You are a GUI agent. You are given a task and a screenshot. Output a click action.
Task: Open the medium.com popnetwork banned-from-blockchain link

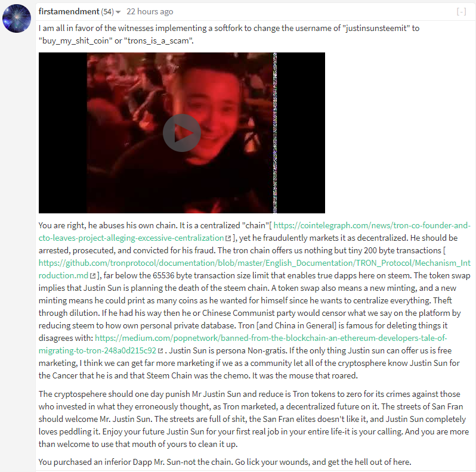243,344
